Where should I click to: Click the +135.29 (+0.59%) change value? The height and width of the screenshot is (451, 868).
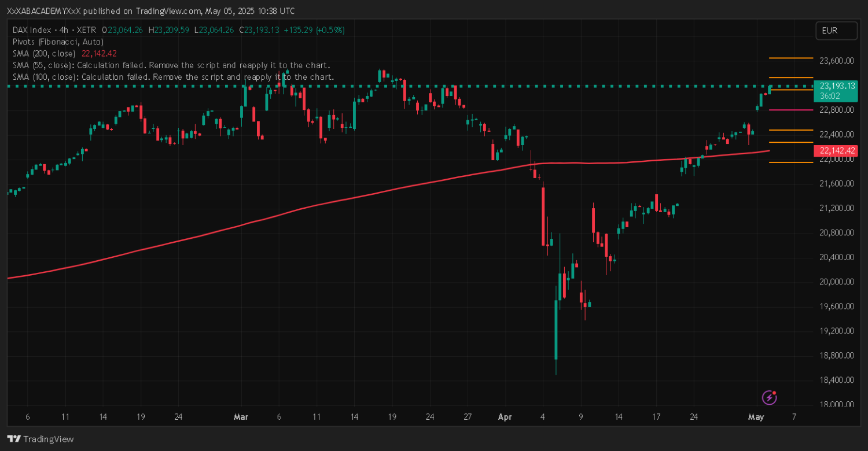[313, 30]
